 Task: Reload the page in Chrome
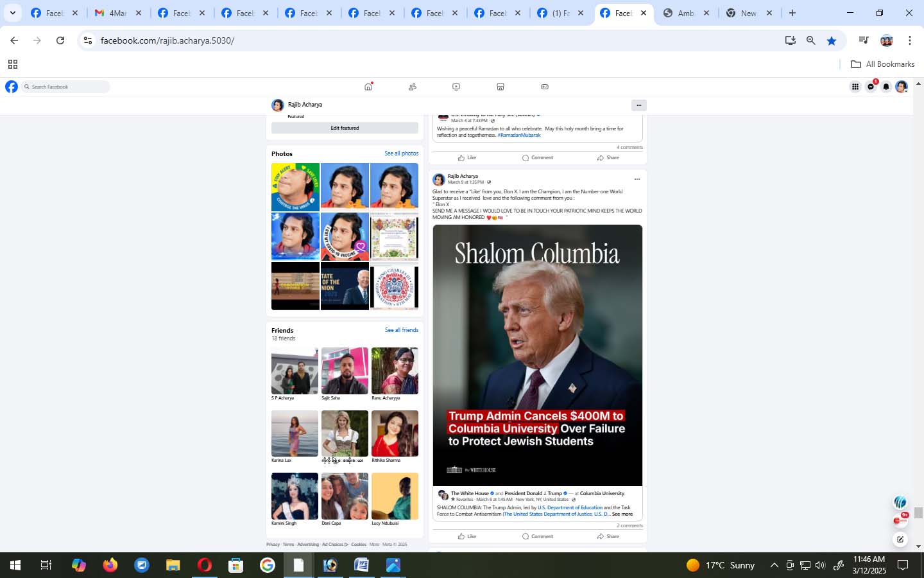[x=60, y=40]
